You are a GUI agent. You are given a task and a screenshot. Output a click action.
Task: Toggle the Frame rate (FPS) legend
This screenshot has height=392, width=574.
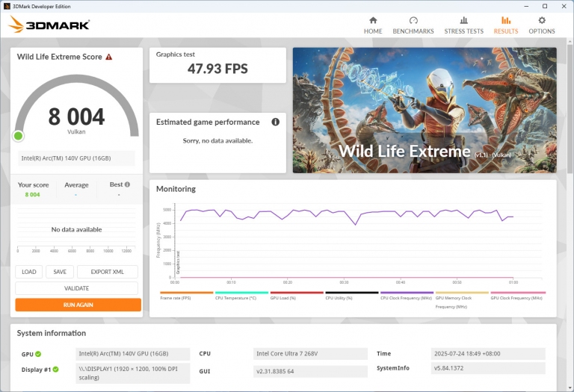(186, 296)
